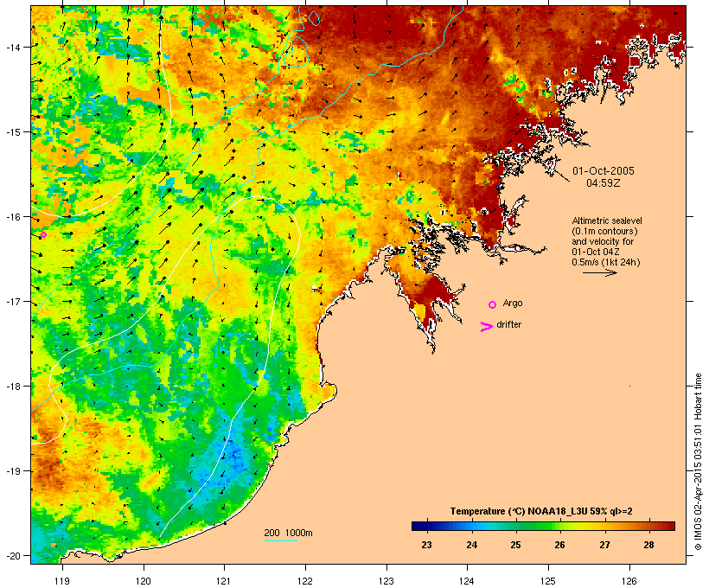Click the magenta Argo float marker in the ocean
This screenshot has width=709, height=588.
pos(43,234)
